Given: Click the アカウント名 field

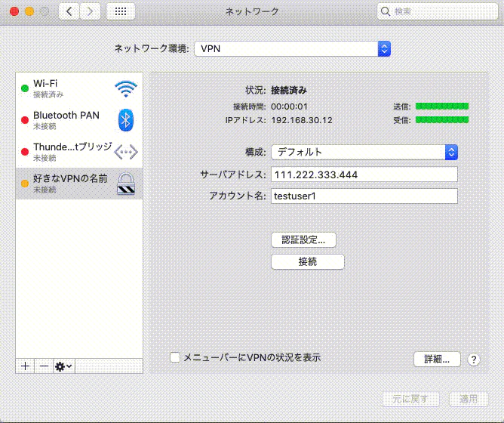Looking at the screenshot, I should pos(364,196).
